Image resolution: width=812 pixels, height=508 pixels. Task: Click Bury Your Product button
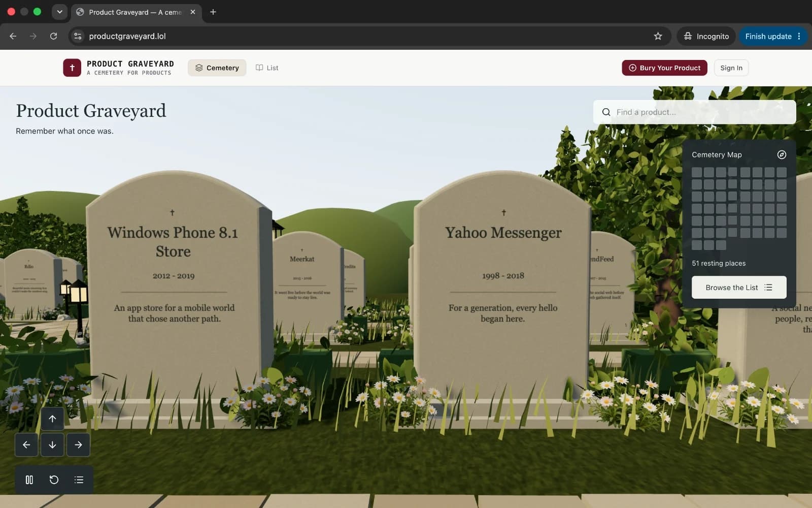coord(664,68)
